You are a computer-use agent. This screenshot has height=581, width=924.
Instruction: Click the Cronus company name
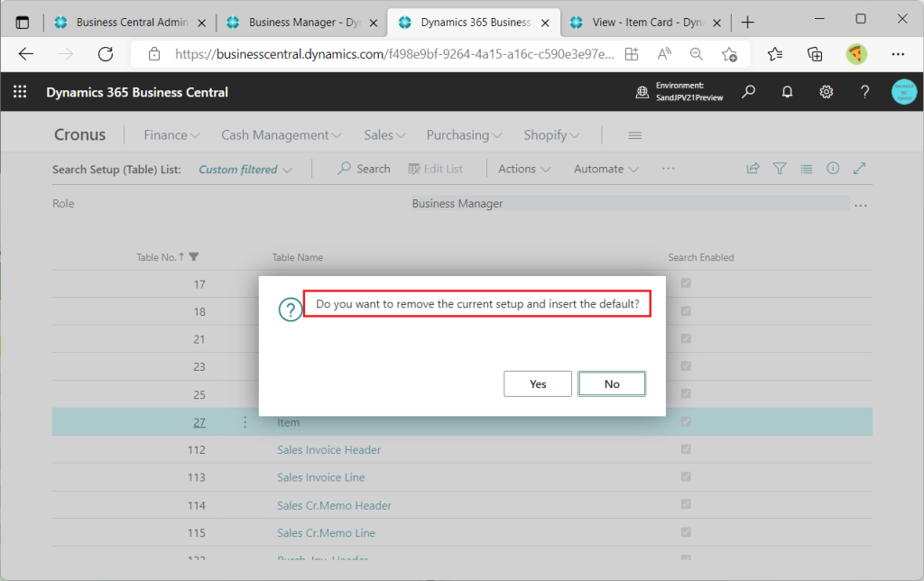tap(80, 135)
